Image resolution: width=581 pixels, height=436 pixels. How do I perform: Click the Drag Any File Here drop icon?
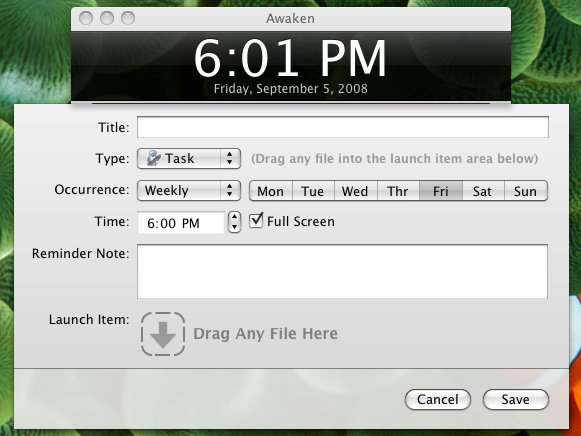point(163,334)
